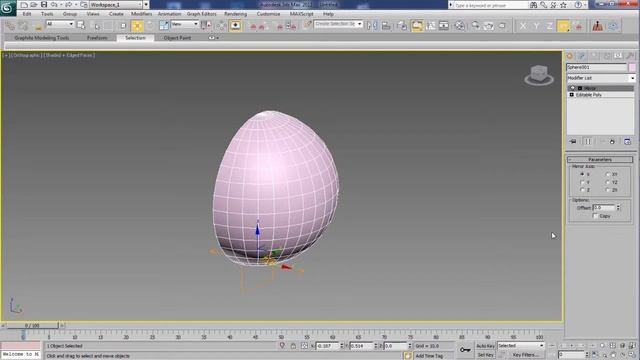Switch to the Freeform ribbon tab
This screenshot has height=360, width=640.
pyautogui.click(x=97, y=38)
